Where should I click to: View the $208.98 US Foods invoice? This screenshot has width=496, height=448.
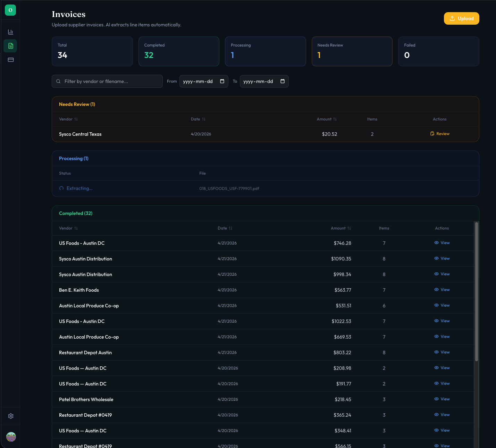(442, 368)
